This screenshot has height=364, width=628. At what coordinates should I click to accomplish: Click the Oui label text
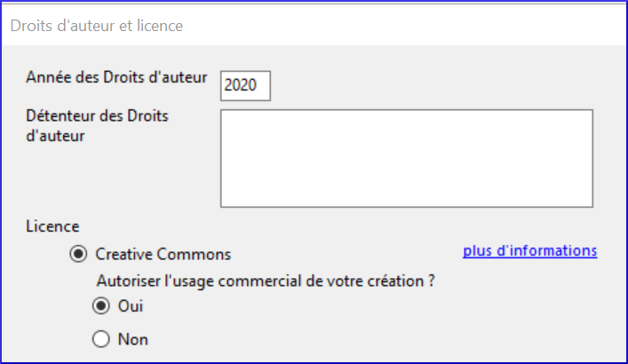[131, 306]
